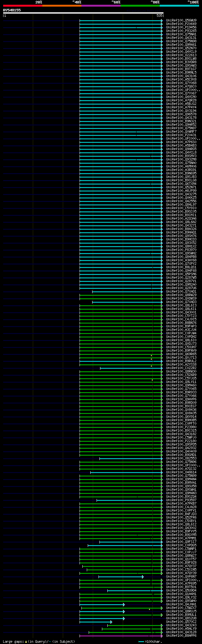Select the UniRef100_Q43001 label

click(x=181, y=312)
